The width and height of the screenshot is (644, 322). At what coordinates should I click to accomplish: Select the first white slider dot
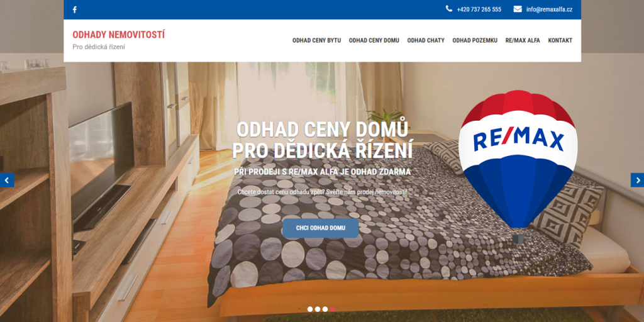[x=310, y=309]
